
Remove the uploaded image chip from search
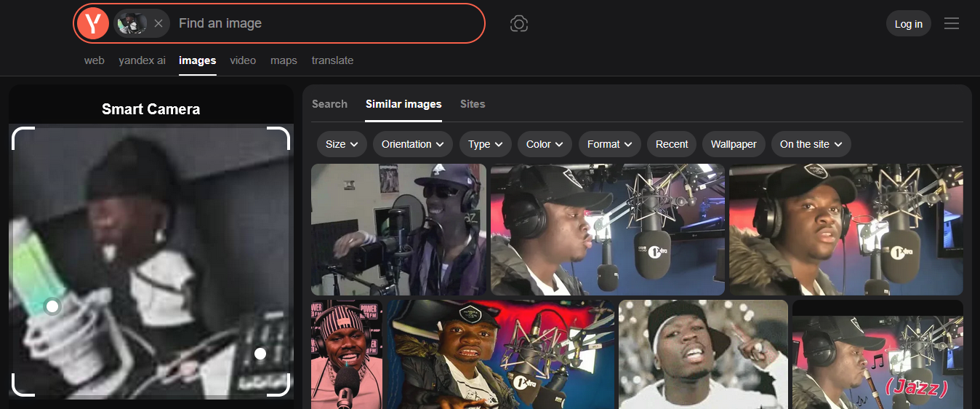(x=158, y=23)
